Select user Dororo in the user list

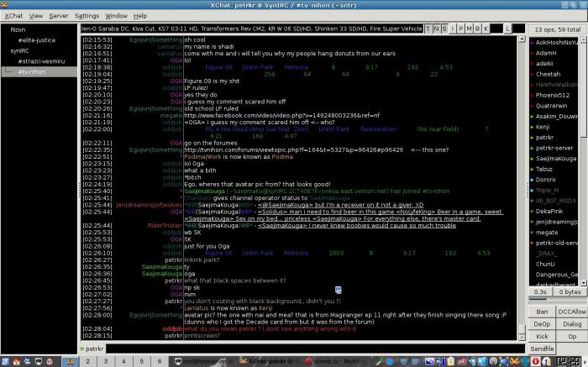point(546,180)
